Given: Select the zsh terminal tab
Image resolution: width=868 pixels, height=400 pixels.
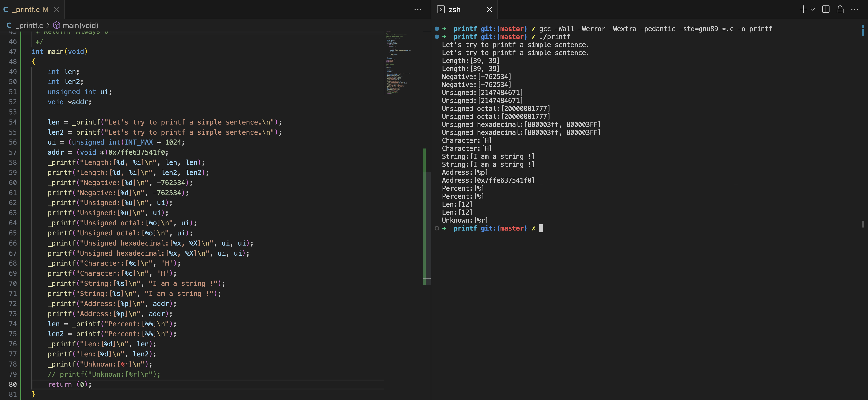Looking at the screenshot, I should (454, 10).
